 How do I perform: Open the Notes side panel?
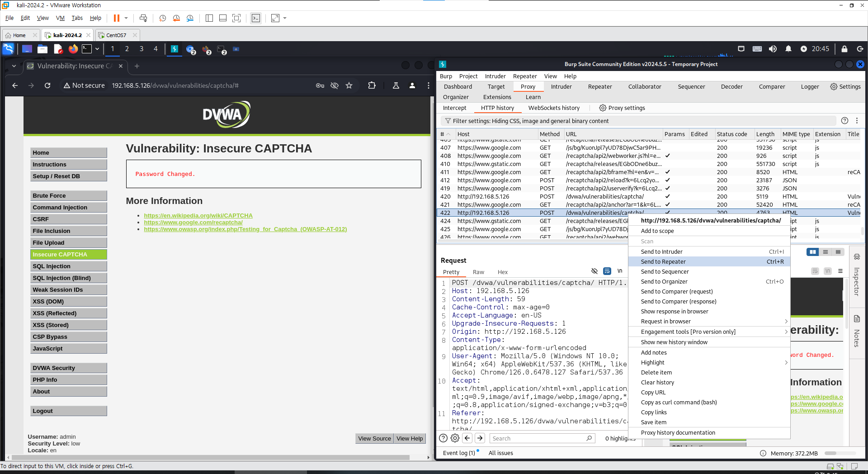pos(857,332)
